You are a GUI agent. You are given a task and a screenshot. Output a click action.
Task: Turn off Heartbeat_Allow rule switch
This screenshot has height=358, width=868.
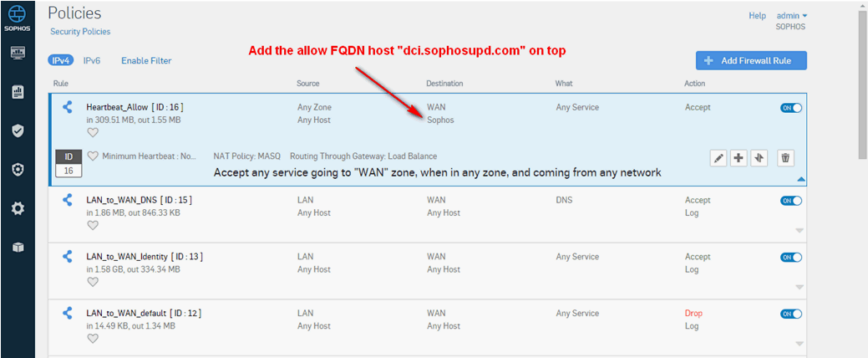point(791,108)
